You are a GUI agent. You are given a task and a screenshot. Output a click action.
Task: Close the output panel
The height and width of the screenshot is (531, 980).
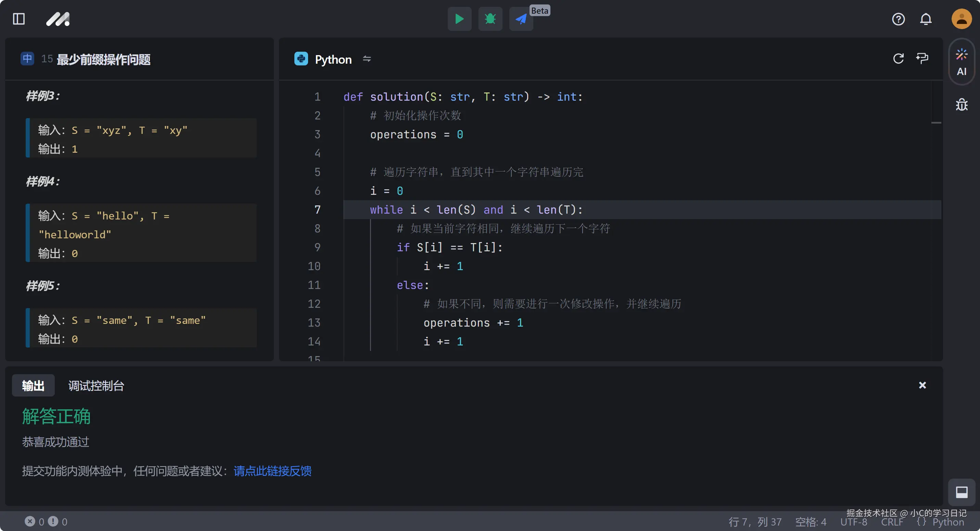pos(922,385)
